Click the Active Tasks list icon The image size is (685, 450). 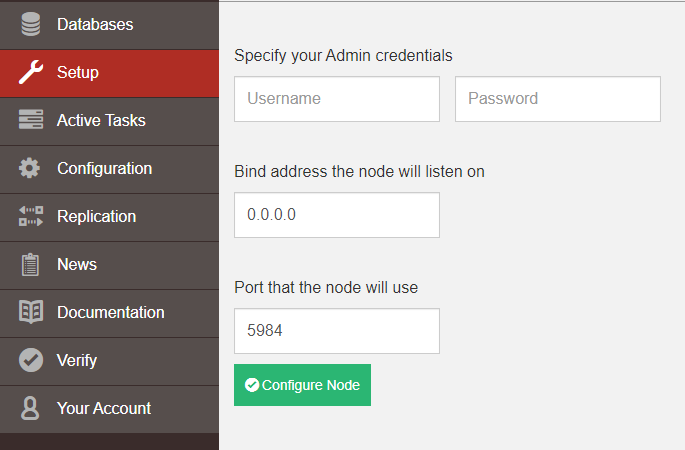click(31, 120)
